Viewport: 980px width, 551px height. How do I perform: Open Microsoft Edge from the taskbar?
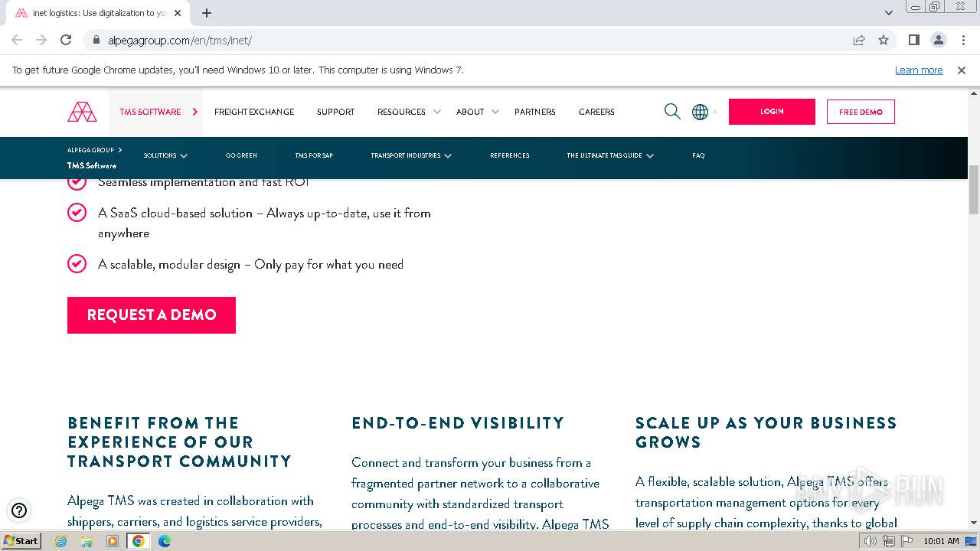pos(165,541)
